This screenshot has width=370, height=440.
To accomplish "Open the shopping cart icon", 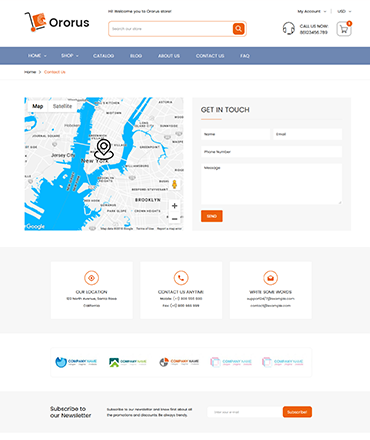I will pyautogui.click(x=344, y=29).
